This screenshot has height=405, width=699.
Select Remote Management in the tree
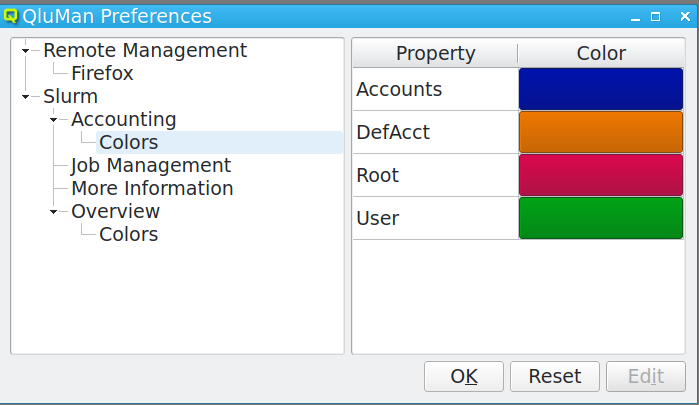[145, 50]
